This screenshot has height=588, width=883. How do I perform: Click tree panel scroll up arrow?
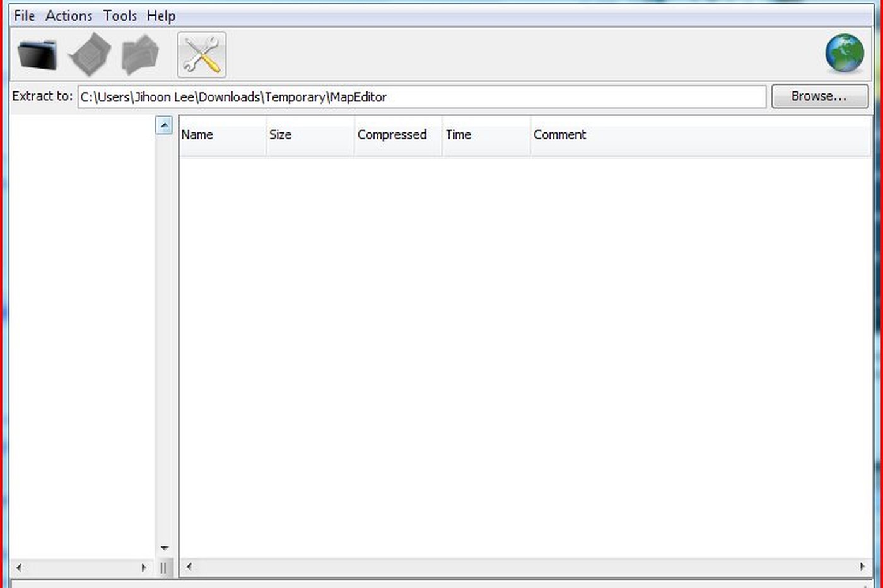[x=164, y=125]
